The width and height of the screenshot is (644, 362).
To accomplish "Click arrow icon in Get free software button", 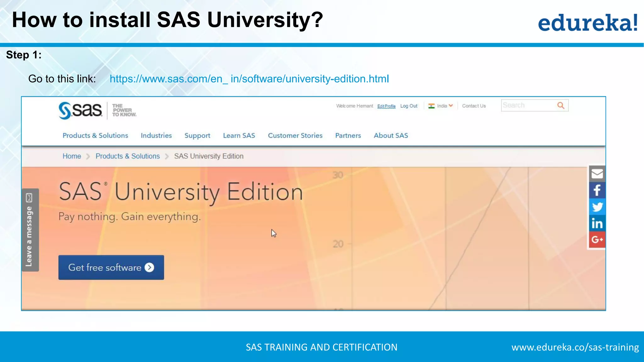I will (149, 267).
